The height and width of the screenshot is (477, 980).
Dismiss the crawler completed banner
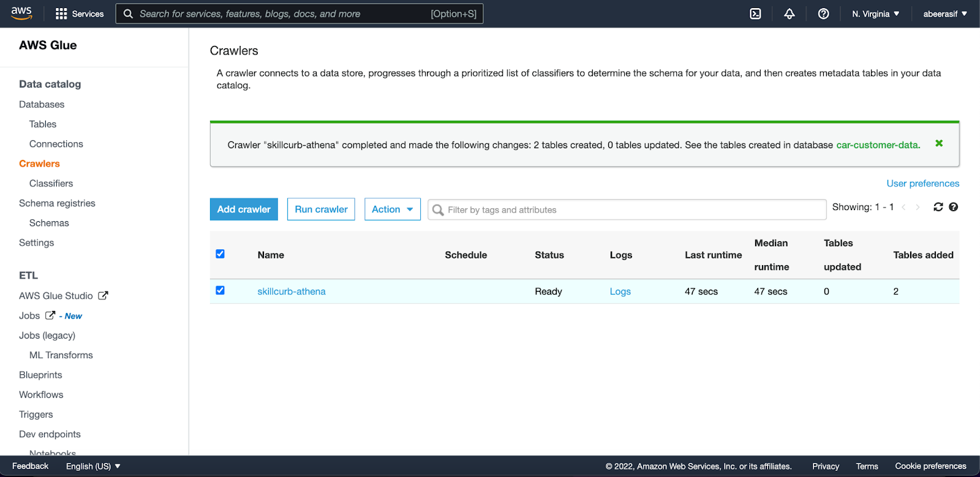coord(939,143)
